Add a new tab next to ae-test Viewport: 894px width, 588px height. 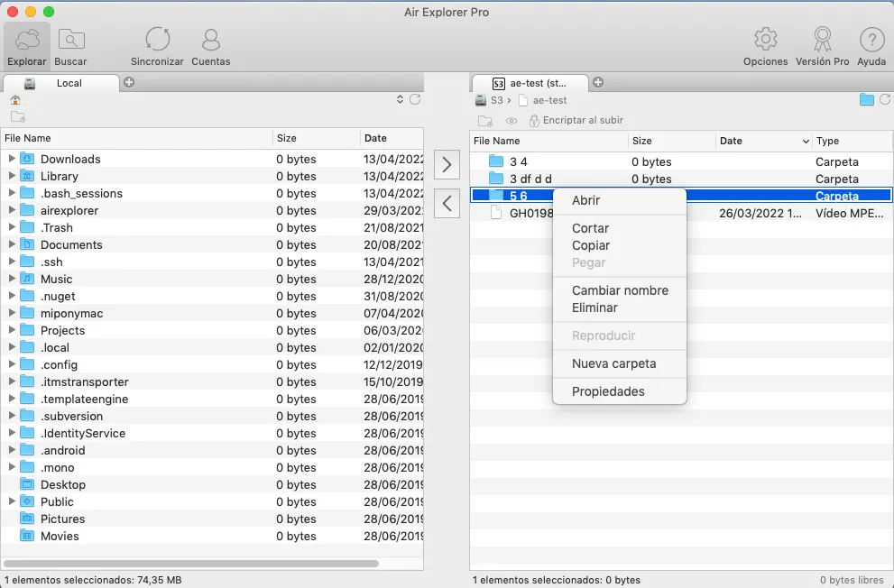pos(598,82)
